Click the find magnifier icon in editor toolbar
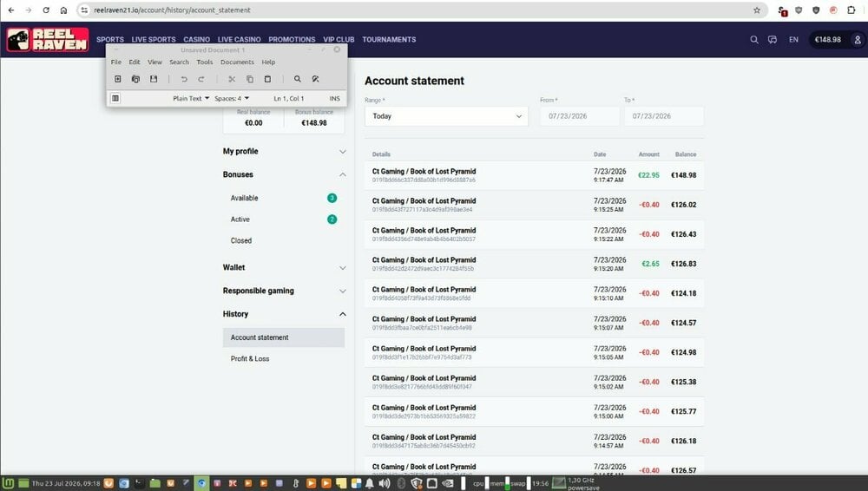 pyautogui.click(x=297, y=79)
